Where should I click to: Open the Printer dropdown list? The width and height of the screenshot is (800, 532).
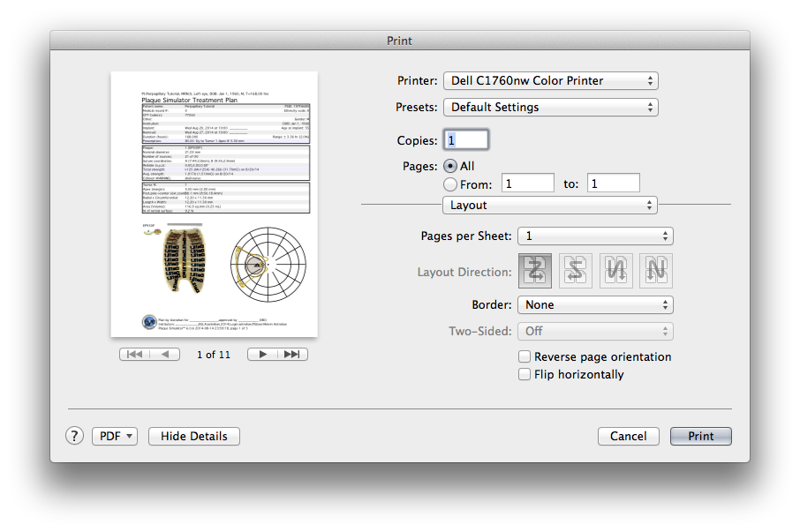click(x=550, y=81)
